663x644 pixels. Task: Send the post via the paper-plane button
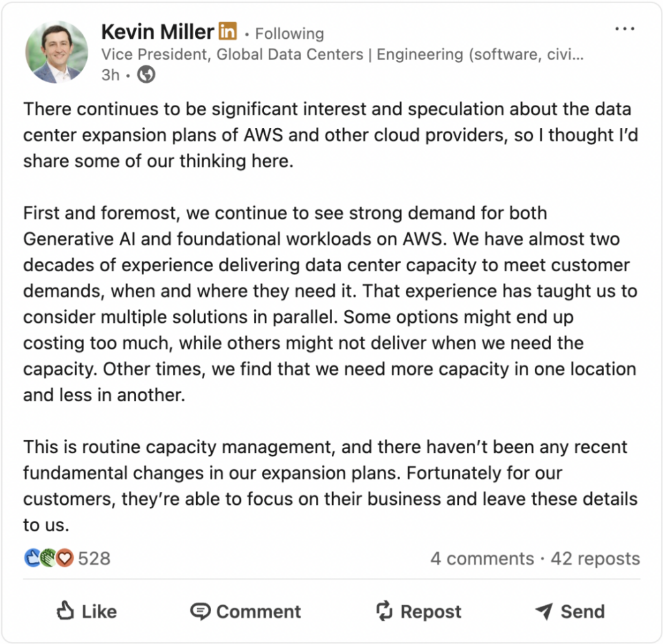click(x=570, y=611)
